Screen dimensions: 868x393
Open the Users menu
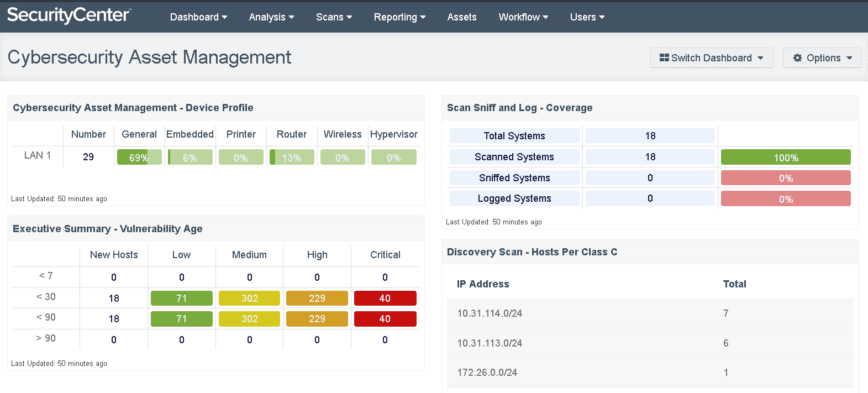(587, 17)
